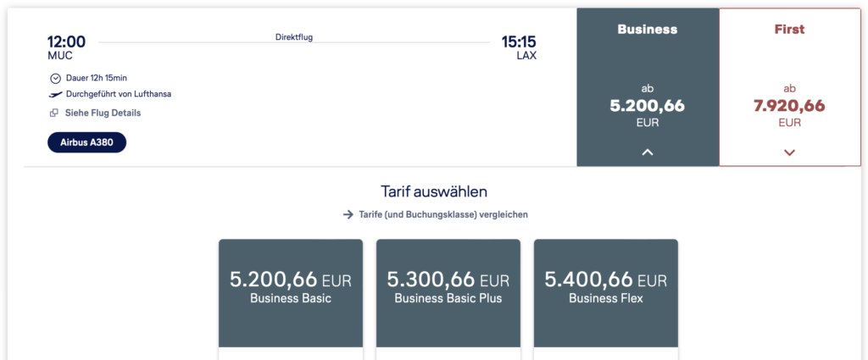The height and width of the screenshot is (360, 868).
Task: Select the Business cabin heading
Action: (x=648, y=30)
